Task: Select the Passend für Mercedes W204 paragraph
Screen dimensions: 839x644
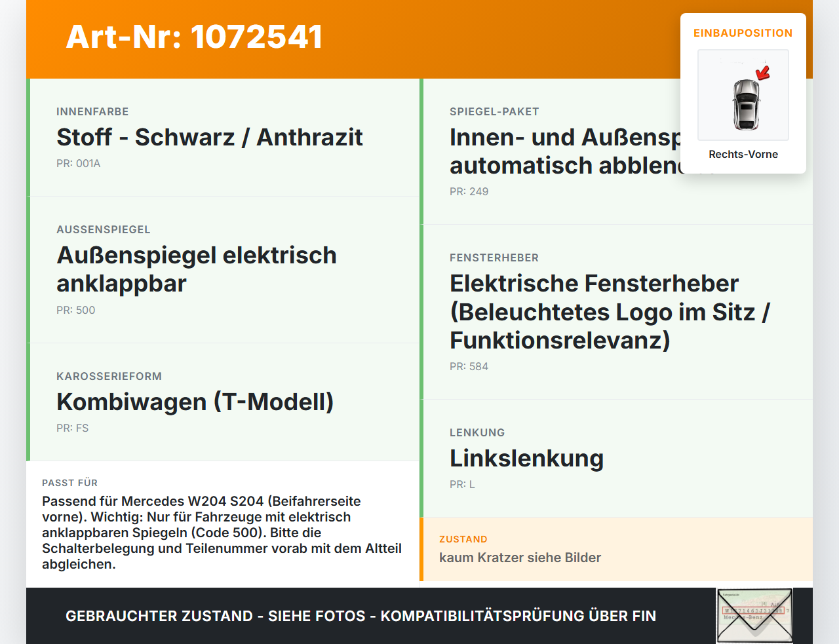Action: click(222, 533)
